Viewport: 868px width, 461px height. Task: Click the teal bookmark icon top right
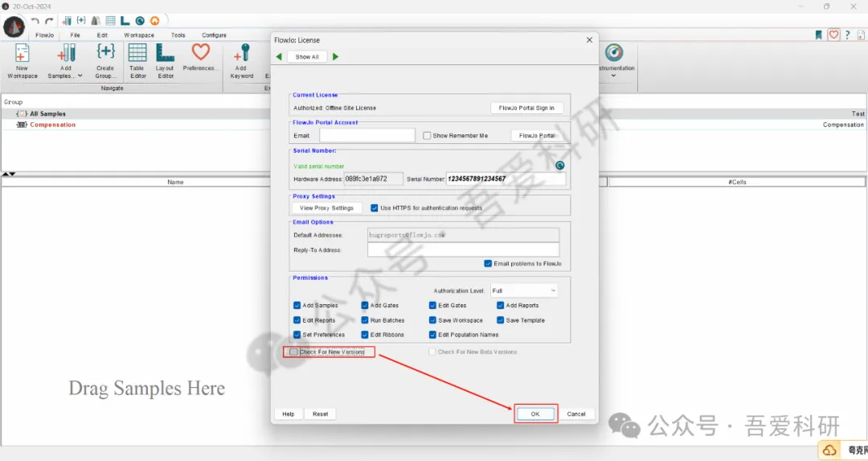(x=818, y=35)
